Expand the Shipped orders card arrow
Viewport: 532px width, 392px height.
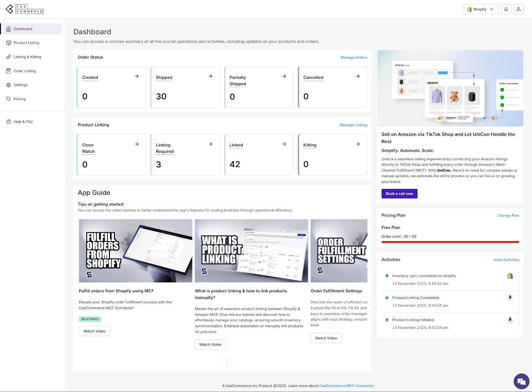210,76
